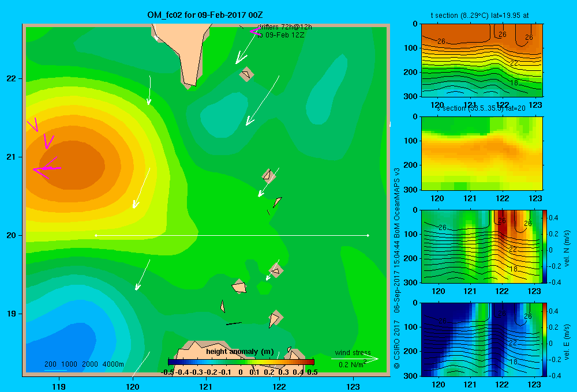The image size is (577, 392).
Task: Open the northward velocity section panel
Action: [481, 246]
